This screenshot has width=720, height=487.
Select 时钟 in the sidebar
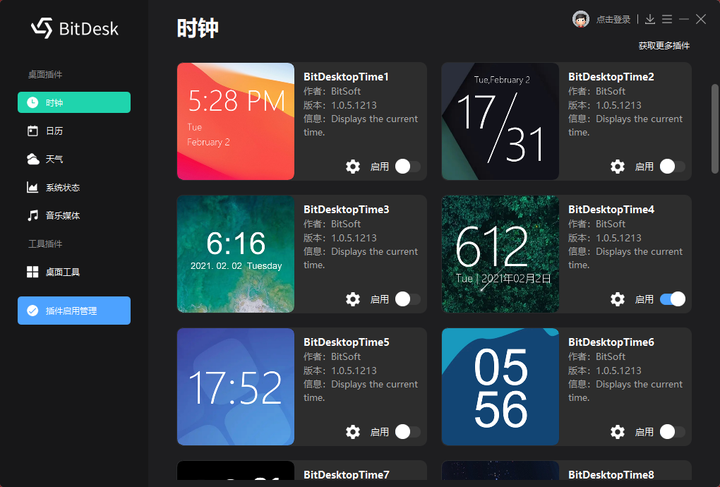pyautogui.click(x=74, y=102)
